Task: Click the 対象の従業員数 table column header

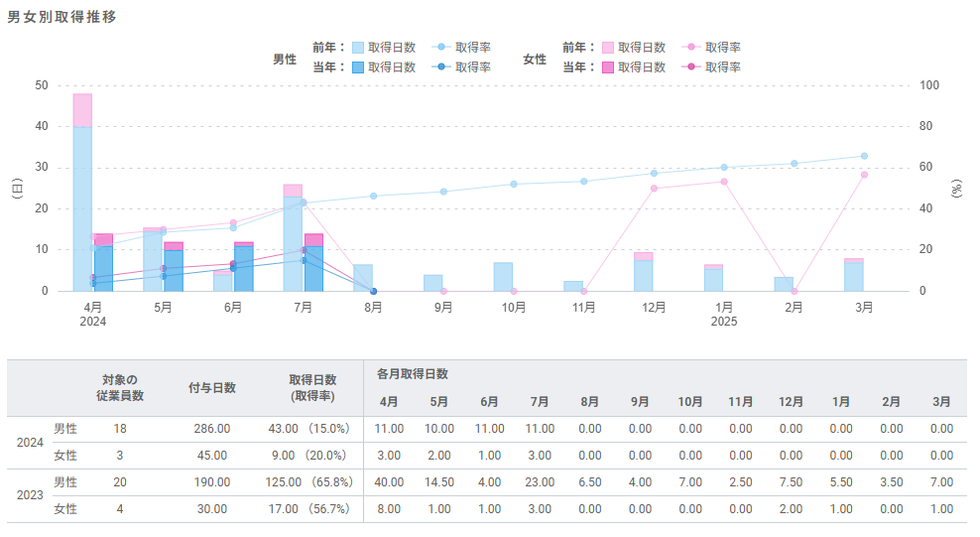Action: point(120,387)
